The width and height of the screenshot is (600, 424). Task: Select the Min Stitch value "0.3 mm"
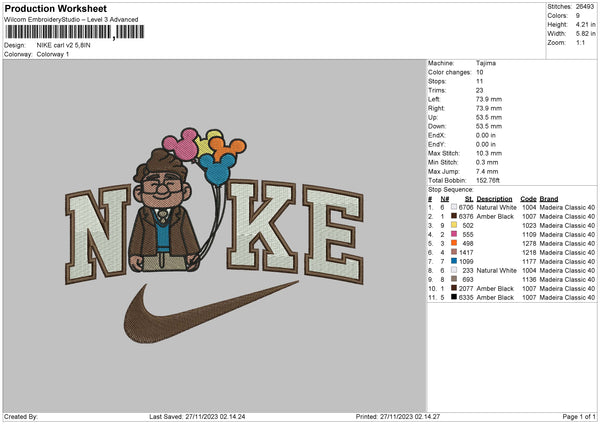(487, 162)
